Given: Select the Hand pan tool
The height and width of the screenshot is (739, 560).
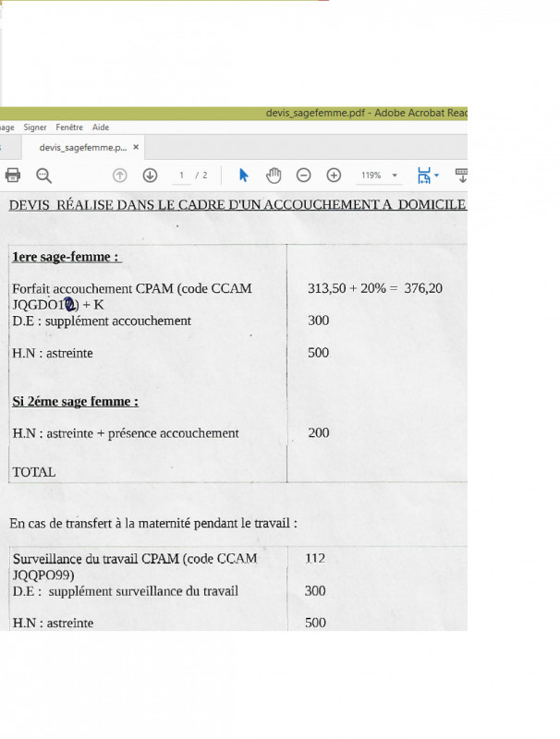Looking at the screenshot, I should point(274,176).
